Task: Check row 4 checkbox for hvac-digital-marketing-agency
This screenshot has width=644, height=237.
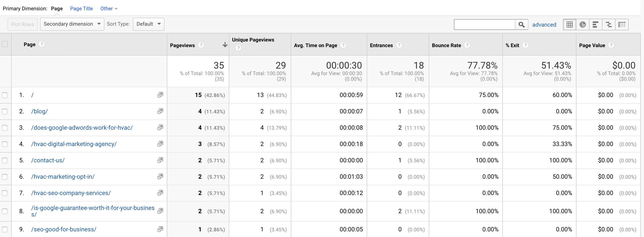Action: click(x=5, y=144)
